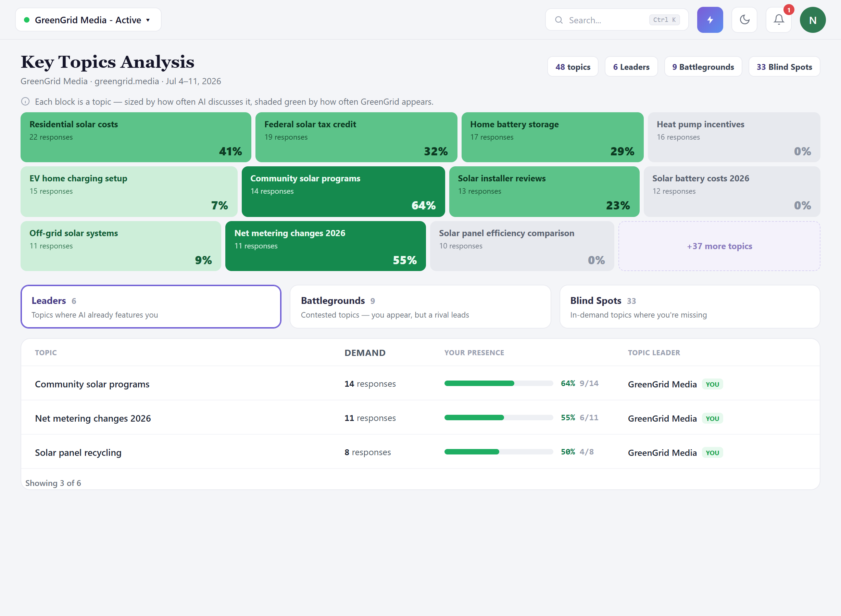Viewport: 841px width, 616px height.
Task: Click the Community solar programs presence bar
Action: click(x=498, y=383)
